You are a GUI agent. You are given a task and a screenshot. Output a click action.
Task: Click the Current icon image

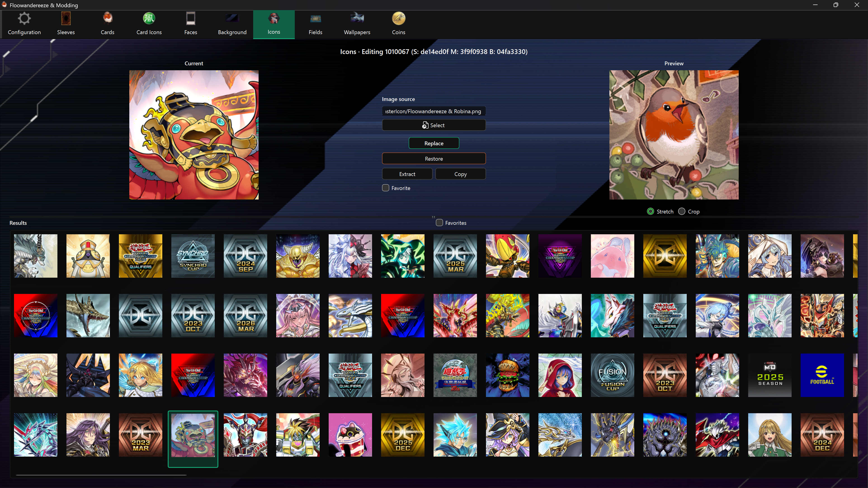click(x=194, y=135)
